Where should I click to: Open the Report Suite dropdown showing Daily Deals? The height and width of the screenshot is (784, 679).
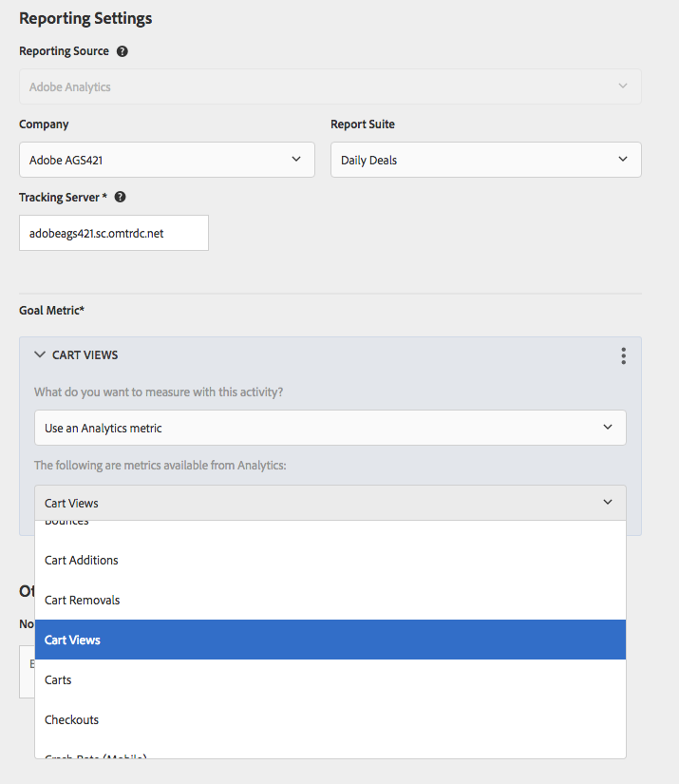pyautogui.click(x=485, y=160)
